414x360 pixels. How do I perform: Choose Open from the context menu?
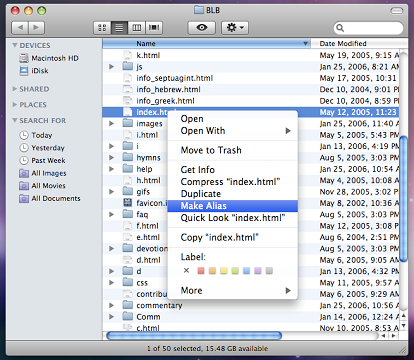[233, 119]
